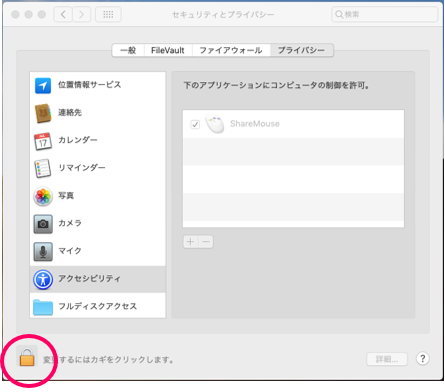Click the padlock icon to unlock changes
Image resolution: width=445 pixels, height=392 pixels.
pyautogui.click(x=27, y=357)
